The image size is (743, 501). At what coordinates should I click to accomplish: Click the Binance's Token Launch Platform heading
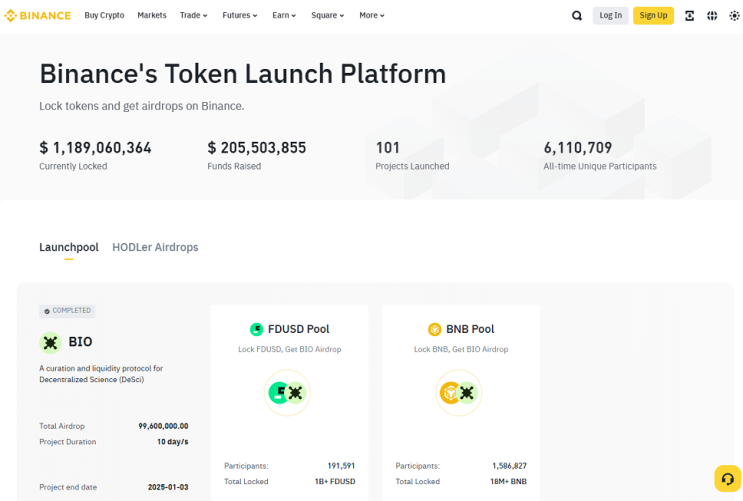[x=243, y=74]
